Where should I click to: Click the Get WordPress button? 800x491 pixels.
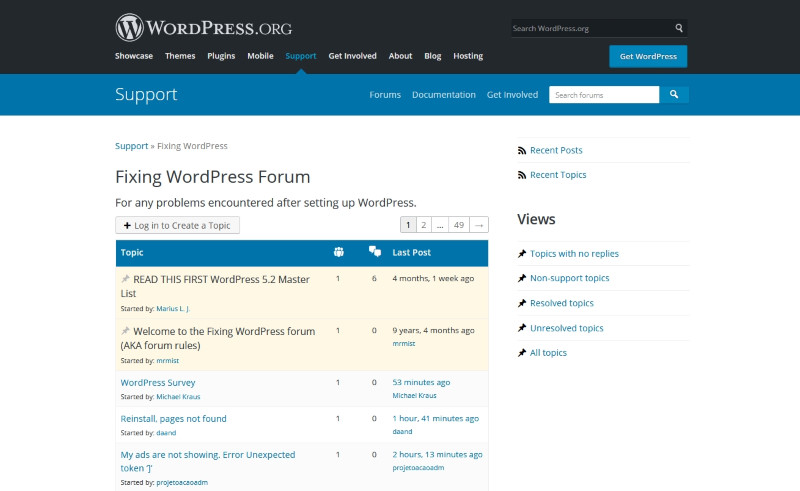(x=648, y=56)
